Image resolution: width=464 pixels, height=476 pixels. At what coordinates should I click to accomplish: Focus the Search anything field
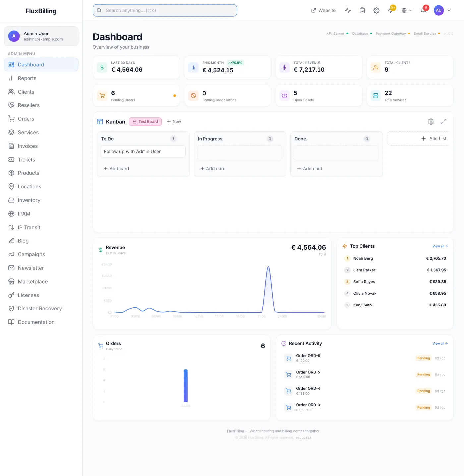pyautogui.click(x=165, y=10)
